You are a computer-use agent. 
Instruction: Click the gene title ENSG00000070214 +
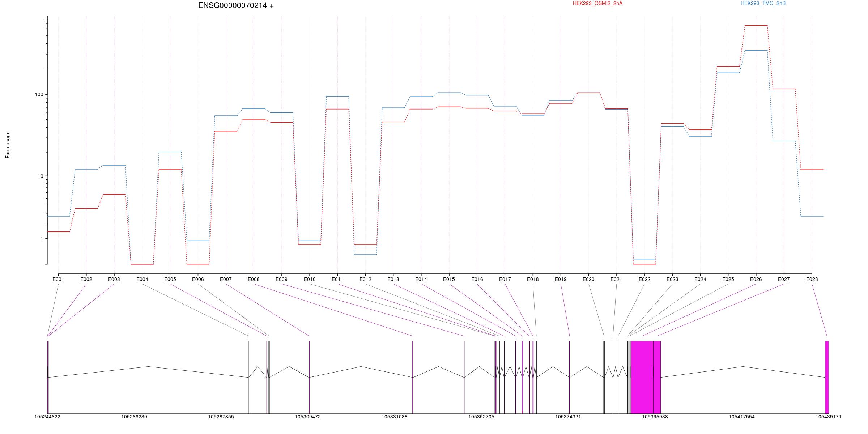(236, 5)
